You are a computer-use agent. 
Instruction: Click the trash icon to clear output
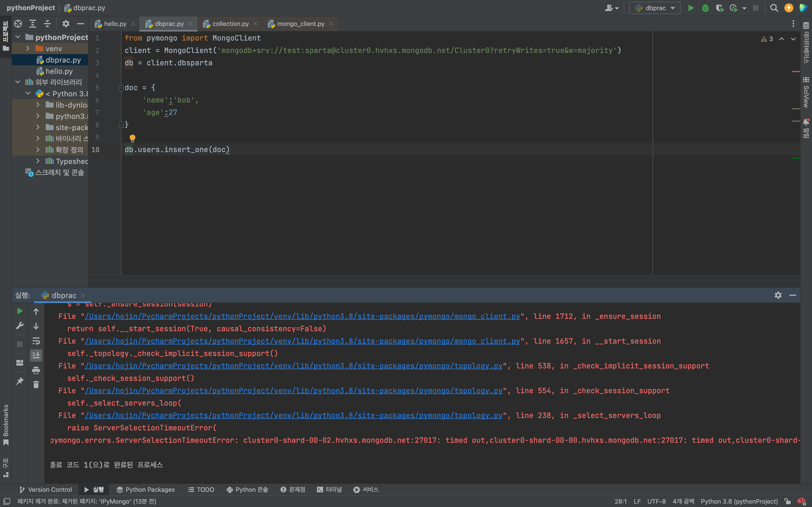tap(36, 384)
